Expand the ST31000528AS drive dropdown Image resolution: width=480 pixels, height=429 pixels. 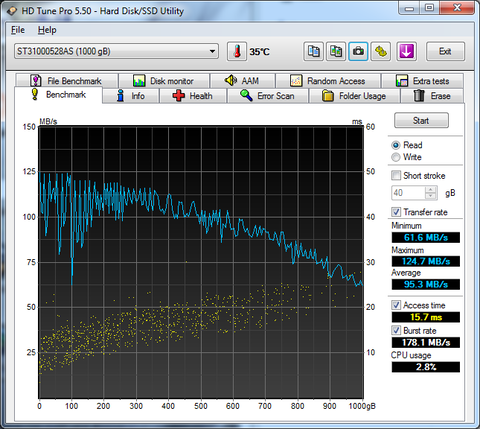pyautogui.click(x=212, y=51)
